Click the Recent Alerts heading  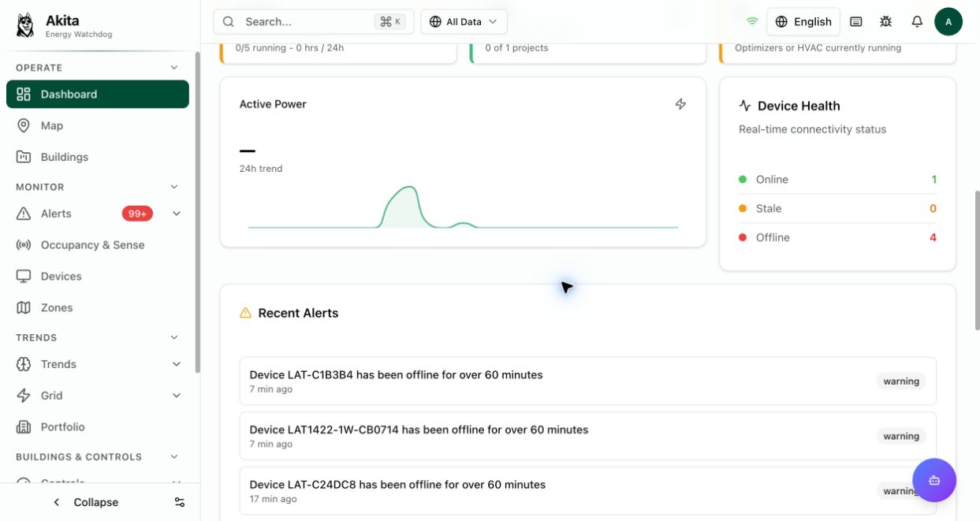tap(298, 313)
